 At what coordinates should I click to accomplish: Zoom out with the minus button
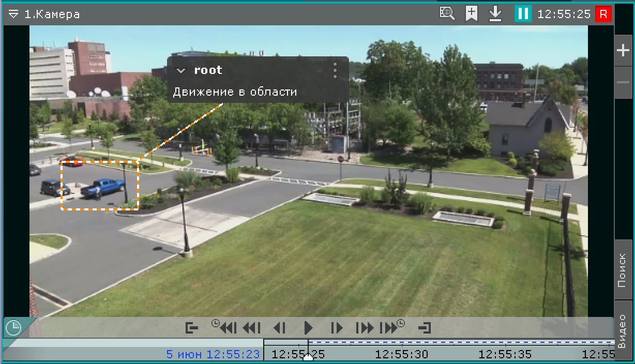[x=623, y=82]
